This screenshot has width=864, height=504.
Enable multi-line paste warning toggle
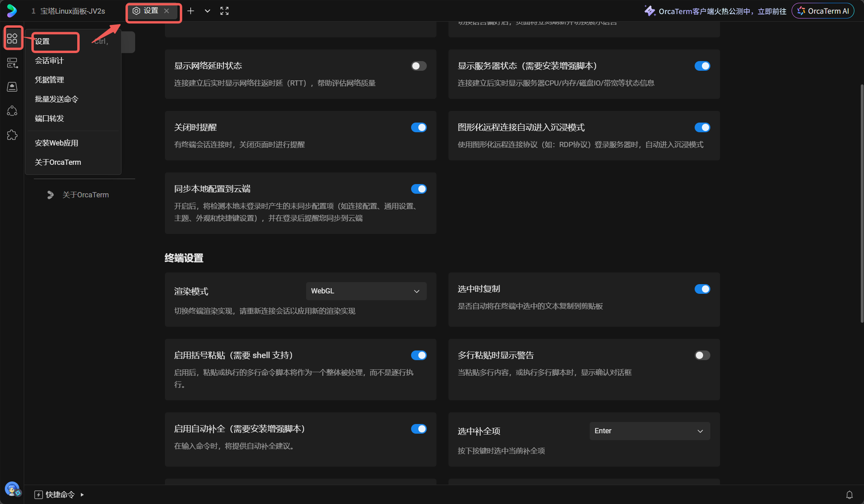pyautogui.click(x=702, y=355)
